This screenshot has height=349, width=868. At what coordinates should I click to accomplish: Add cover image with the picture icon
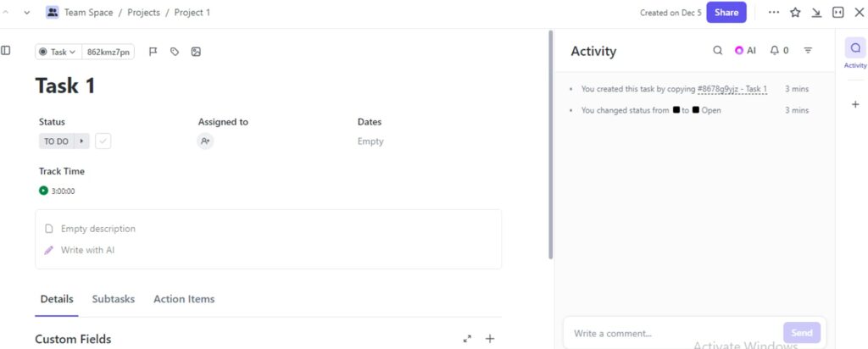pyautogui.click(x=196, y=52)
